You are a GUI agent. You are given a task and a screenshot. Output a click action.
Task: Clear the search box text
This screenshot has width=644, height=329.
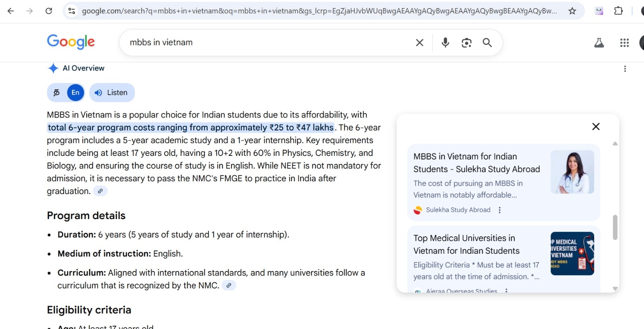click(x=419, y=43)
